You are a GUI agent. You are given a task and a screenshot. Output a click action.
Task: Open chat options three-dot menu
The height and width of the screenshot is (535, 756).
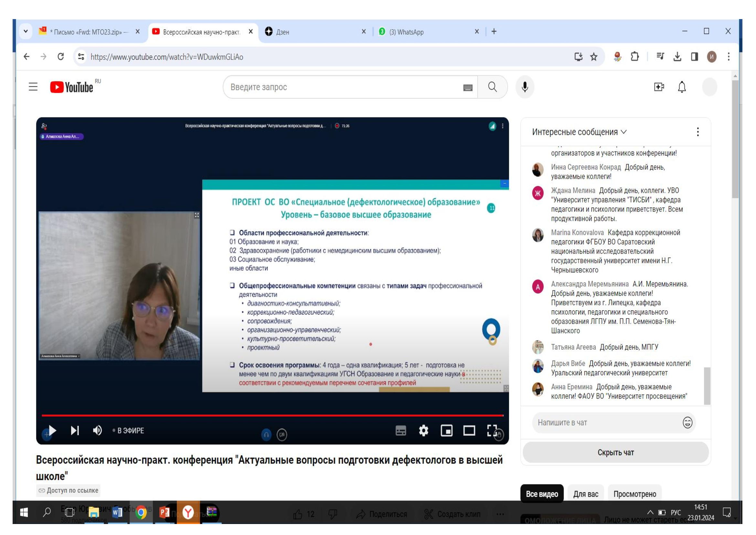tap(697, 132)
